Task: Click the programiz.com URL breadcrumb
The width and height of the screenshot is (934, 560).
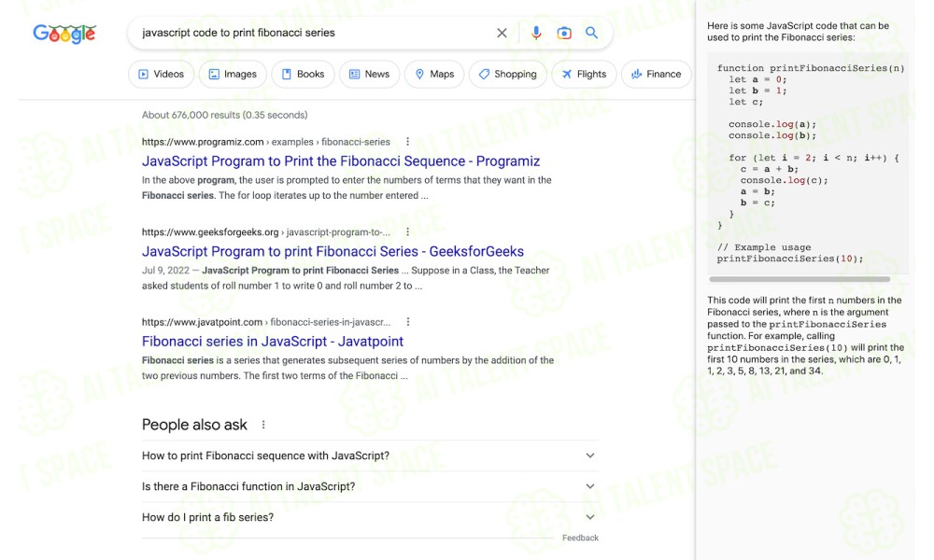Action: (265, 142)
